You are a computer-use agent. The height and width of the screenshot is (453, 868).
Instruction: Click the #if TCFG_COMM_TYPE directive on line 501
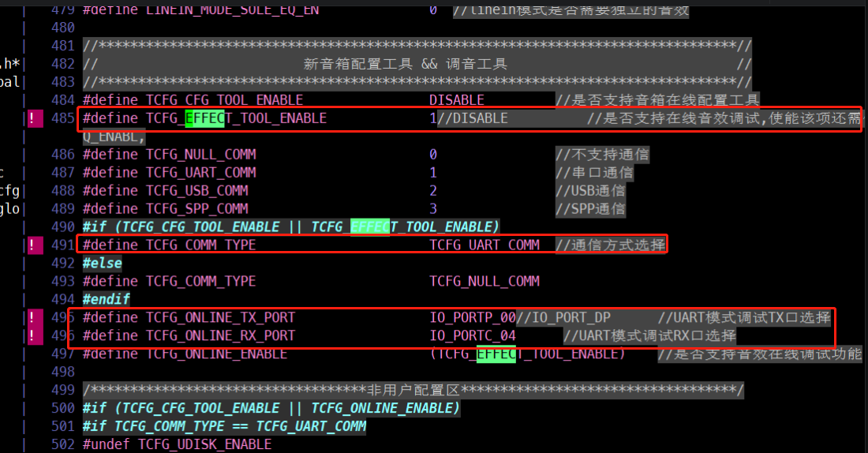click(x=224, y=426)
